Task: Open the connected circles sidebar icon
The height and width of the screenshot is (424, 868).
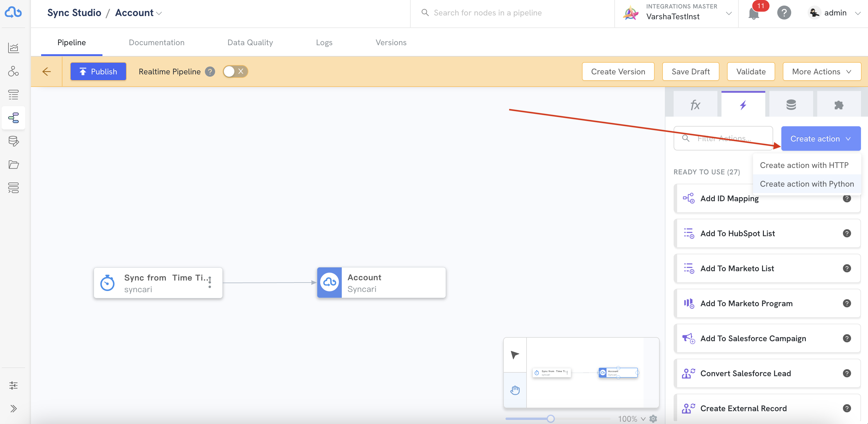Action: [x=13, y=71]
